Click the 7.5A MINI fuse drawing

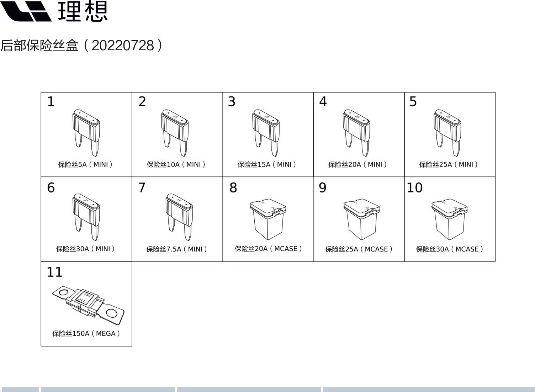click(x=179, y=217)
